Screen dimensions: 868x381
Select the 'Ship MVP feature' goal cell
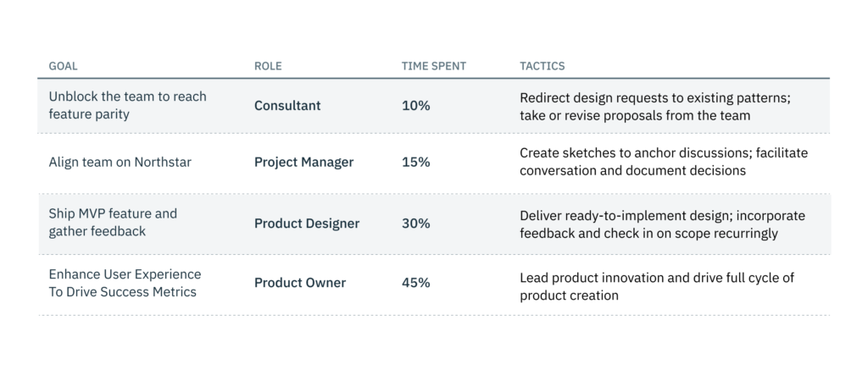tap(113, 223)
